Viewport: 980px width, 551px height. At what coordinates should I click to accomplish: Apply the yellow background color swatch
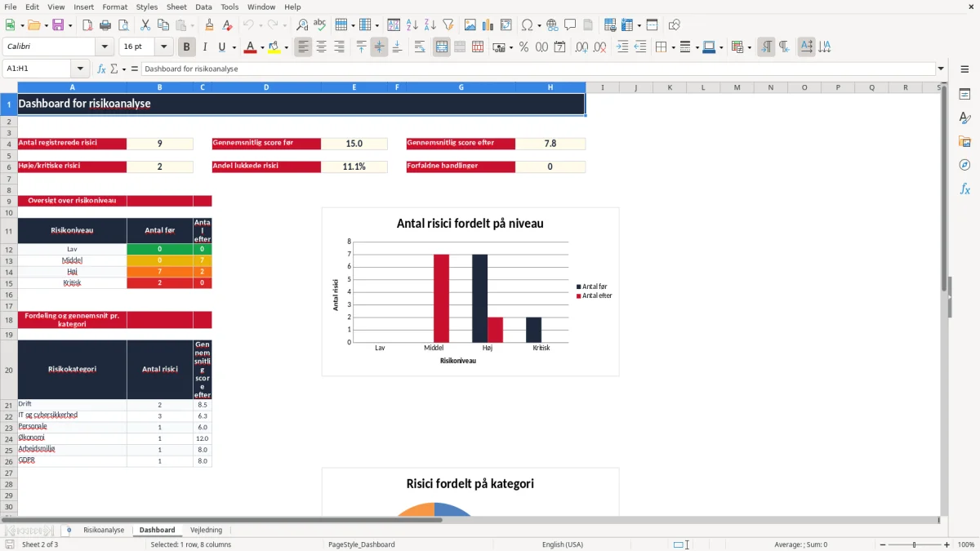coord(274,47)
